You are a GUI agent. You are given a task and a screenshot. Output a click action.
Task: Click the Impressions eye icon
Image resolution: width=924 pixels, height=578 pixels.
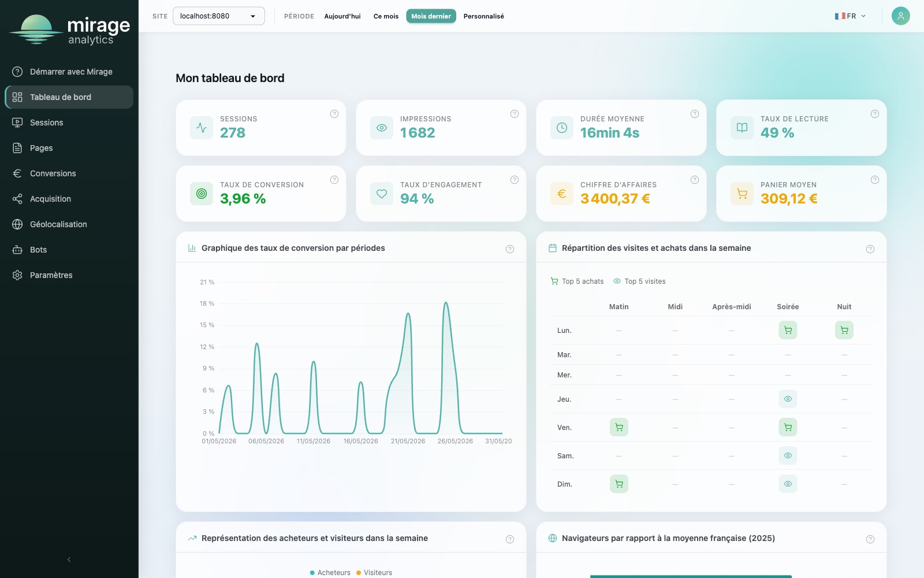point(382,128)
